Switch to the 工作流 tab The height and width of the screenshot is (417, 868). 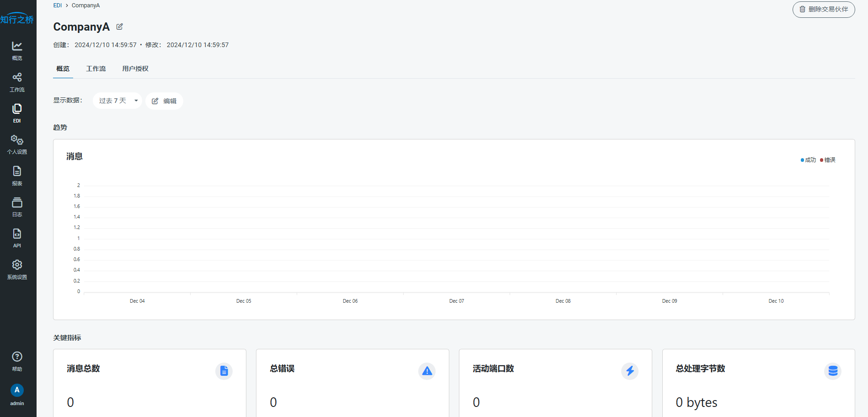96,69
